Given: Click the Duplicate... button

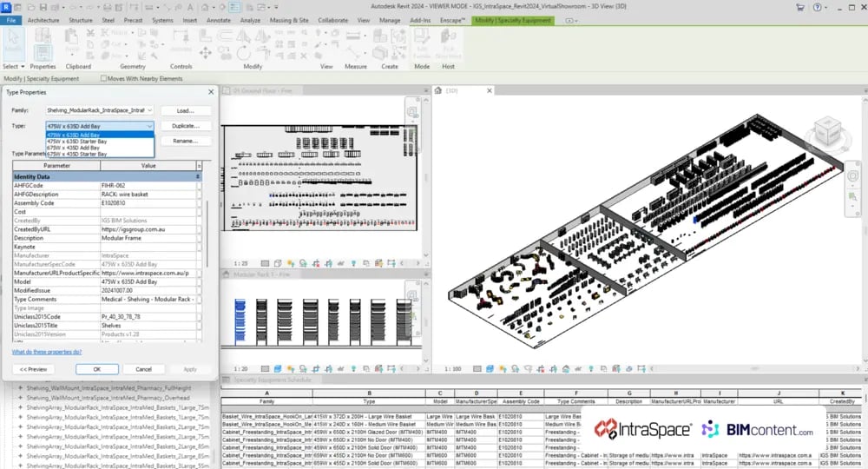Looking at the screenshot, I should [x=186, y=126].
